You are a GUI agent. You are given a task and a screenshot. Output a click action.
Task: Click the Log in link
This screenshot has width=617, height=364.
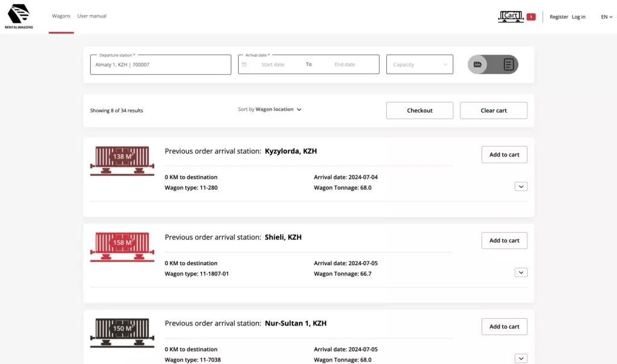coord(578,17)
